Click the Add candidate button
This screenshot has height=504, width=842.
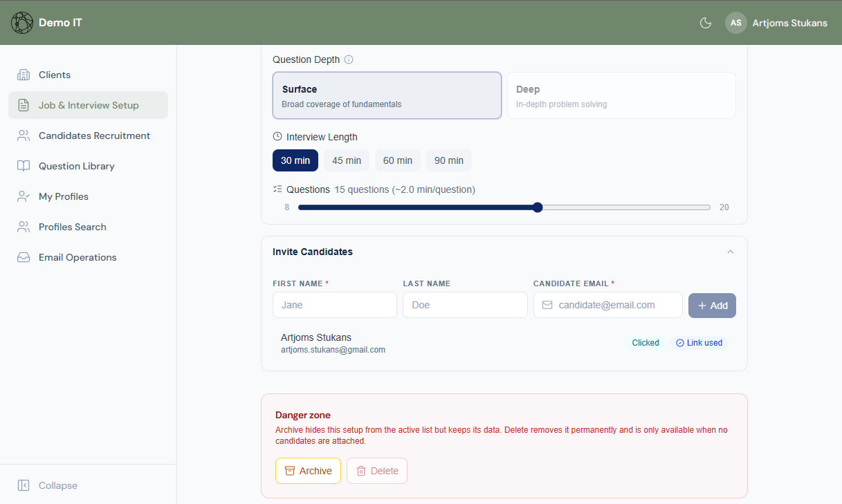coord(712,306)
